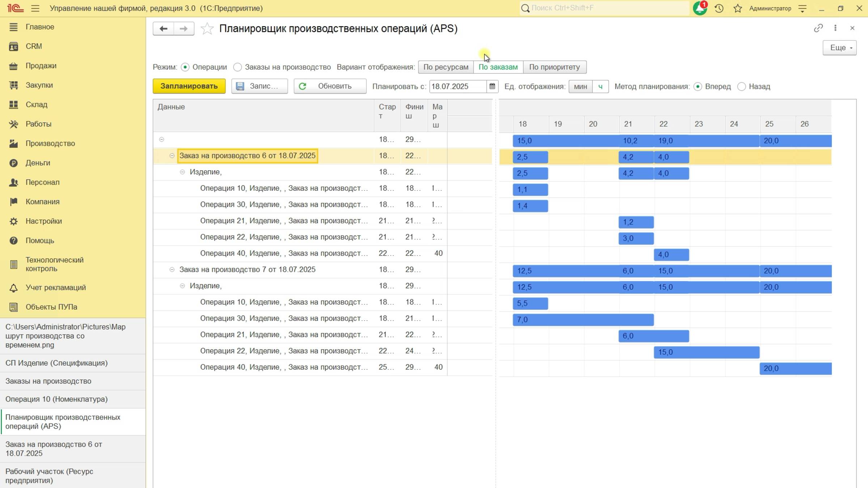The image size is (868, 488).
Task: Add page to favorites star
Action: point(207,29)
